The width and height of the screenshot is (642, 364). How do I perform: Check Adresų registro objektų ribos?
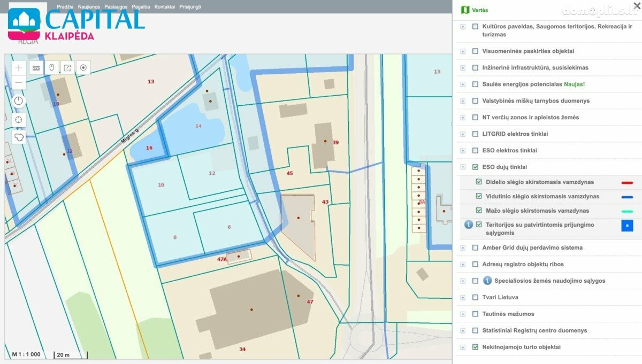click(475, 265)
